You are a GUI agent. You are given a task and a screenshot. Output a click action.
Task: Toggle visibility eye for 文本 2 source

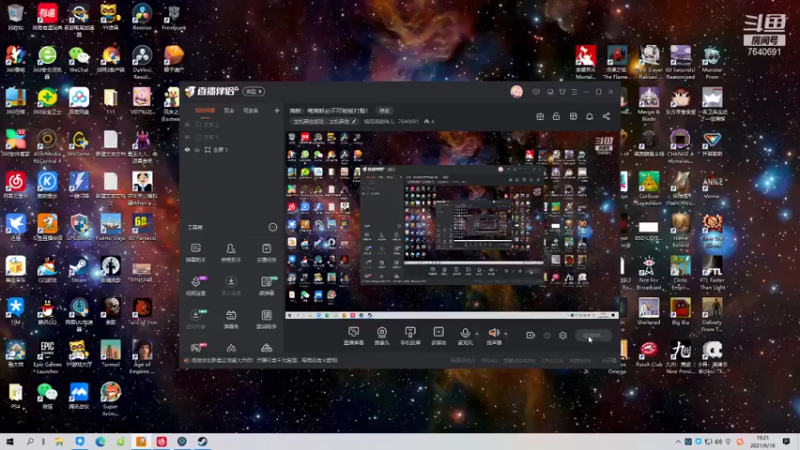pos(187,124)
